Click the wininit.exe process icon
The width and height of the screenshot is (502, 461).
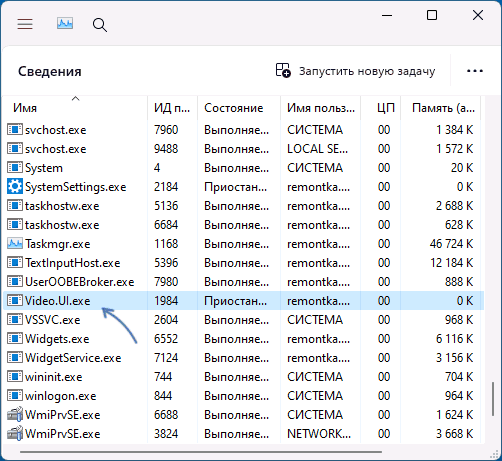coord(15,377)
